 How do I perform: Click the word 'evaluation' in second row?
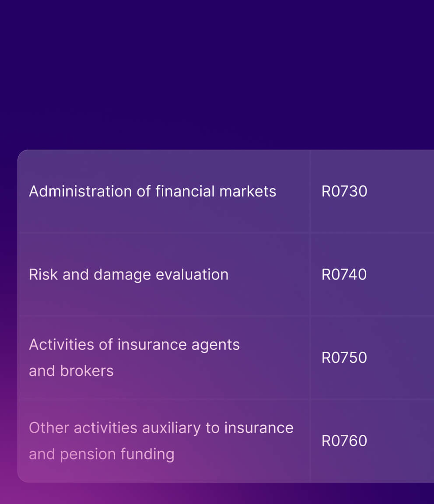click(x=192, y=274)
